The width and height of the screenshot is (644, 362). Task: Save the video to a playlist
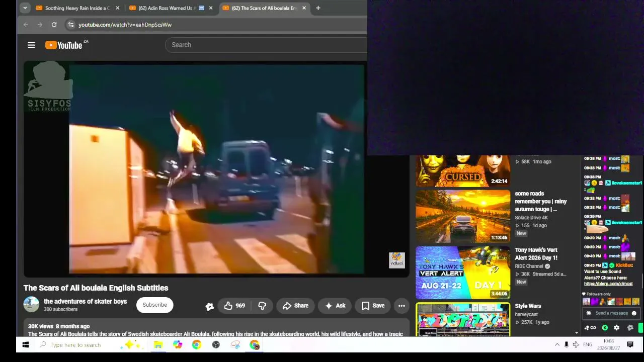373,306
